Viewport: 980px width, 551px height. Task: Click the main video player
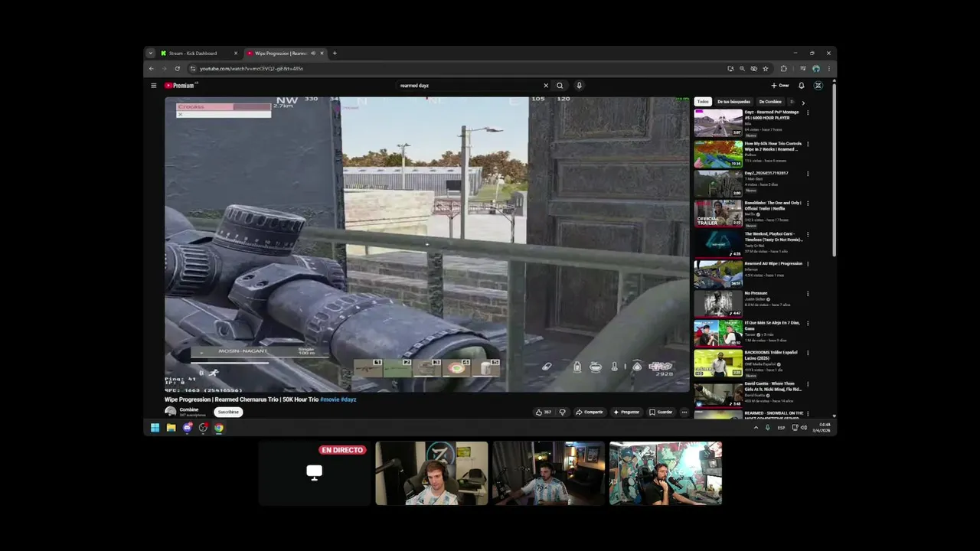427,244
